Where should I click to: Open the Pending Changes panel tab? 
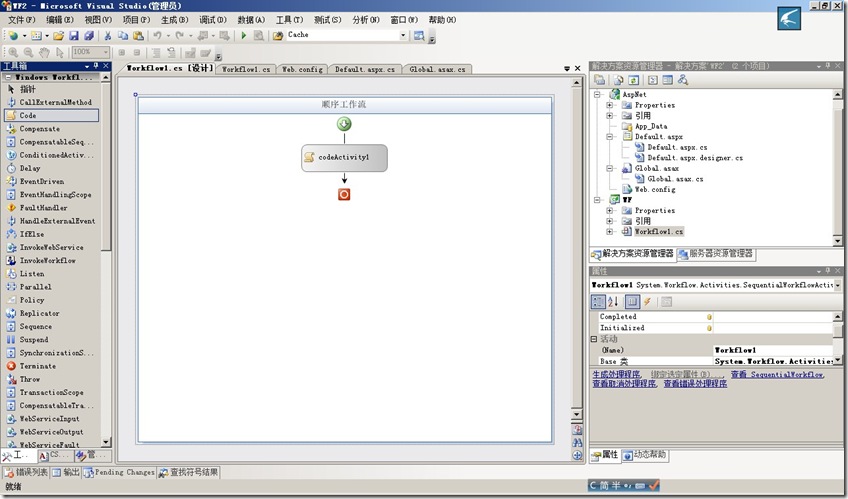120,472
